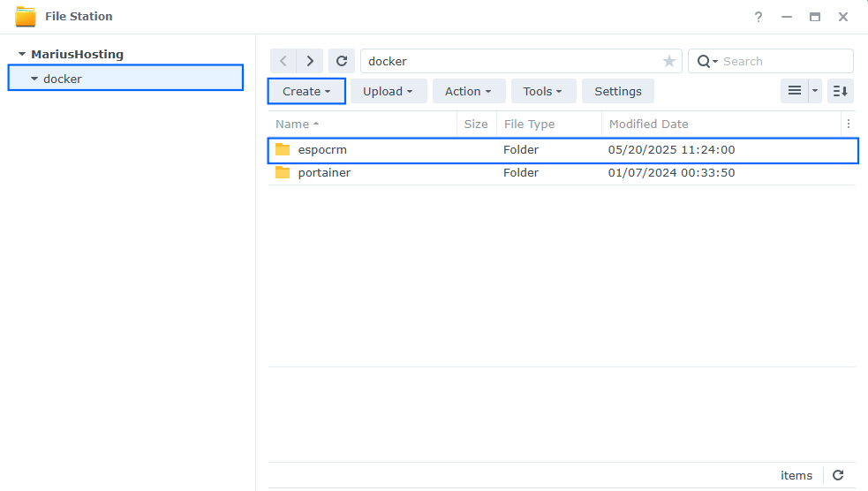Open File Station Settings

pos(618,91)
